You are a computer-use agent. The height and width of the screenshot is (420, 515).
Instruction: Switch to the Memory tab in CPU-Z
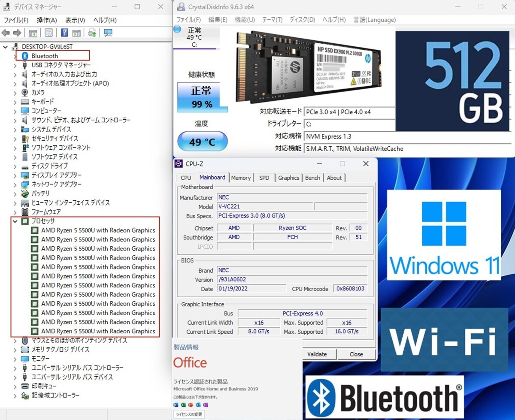click(241, 178)
